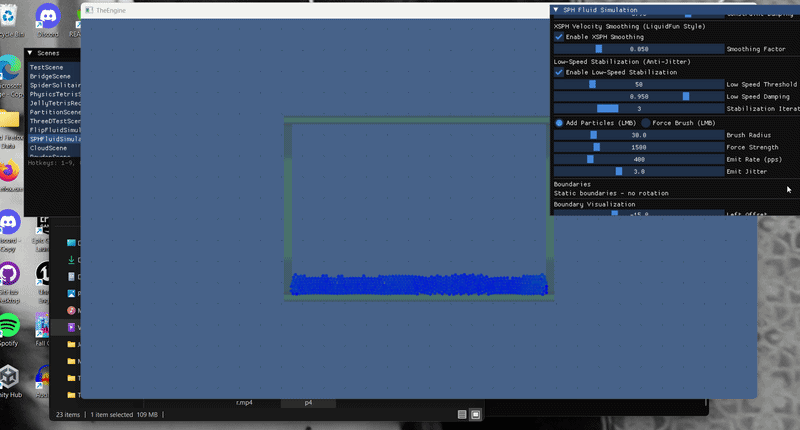Open the yellow folder desktop icon
This screenshot has width=800, height=430.
click(9, 120)
